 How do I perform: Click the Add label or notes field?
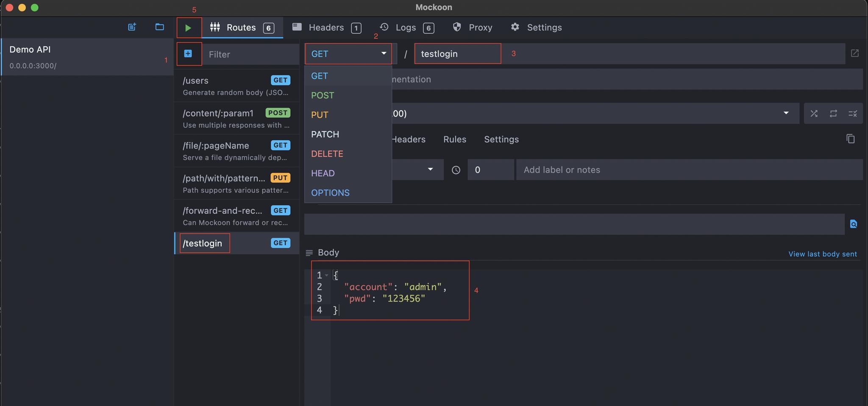689,170
